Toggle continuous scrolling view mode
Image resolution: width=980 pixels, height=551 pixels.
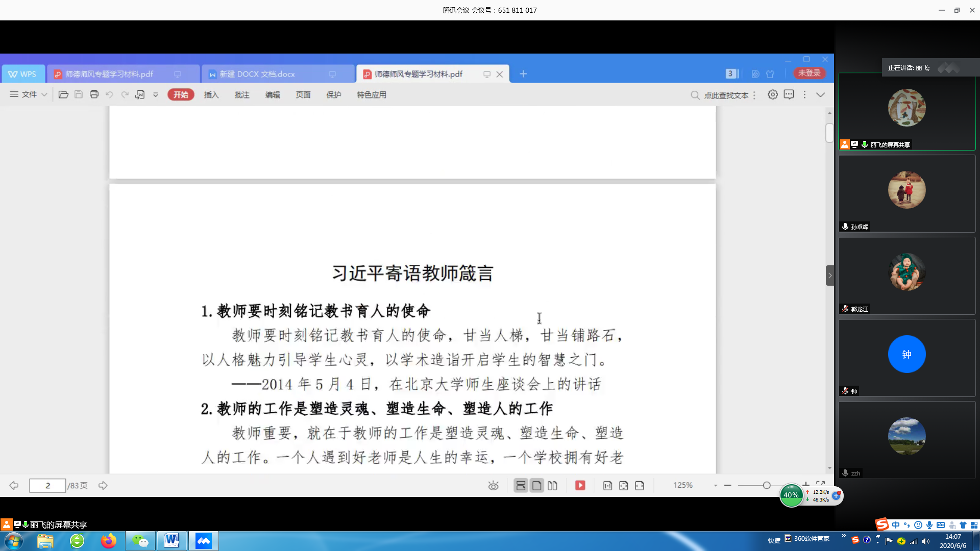tap(521, 486)
